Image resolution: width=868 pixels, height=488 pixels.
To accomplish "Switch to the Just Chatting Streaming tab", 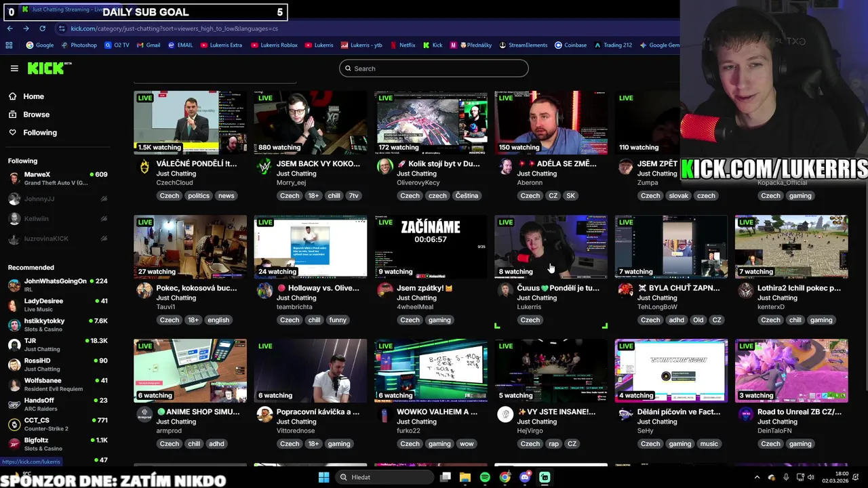I will point(64,9).
